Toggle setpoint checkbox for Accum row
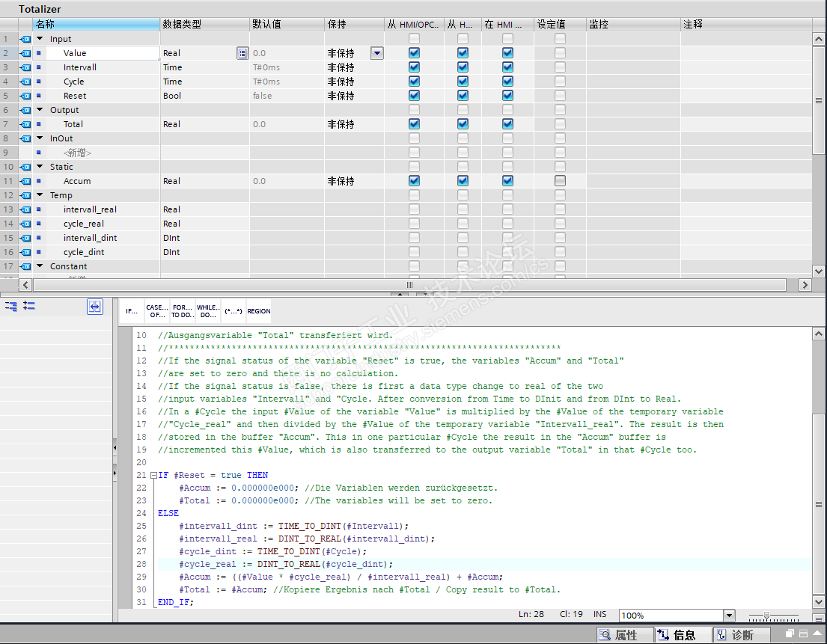 pyautogui.click(x=560, y=181)
